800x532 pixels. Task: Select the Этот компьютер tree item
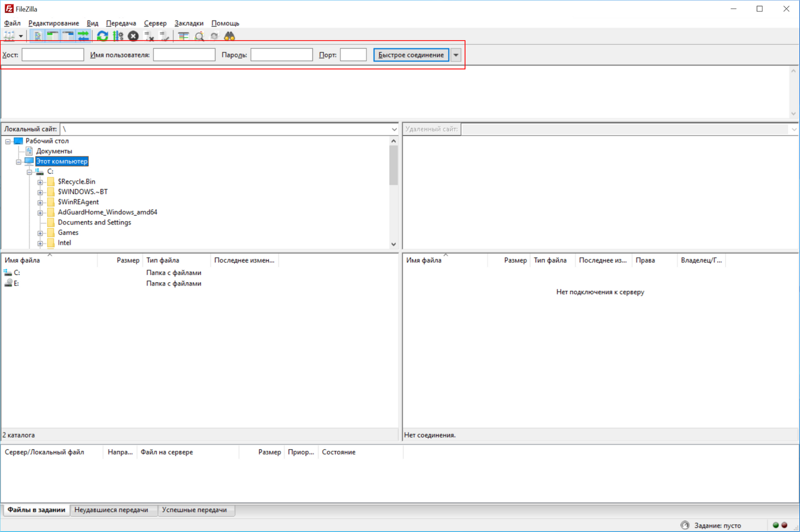coord(62,161)
